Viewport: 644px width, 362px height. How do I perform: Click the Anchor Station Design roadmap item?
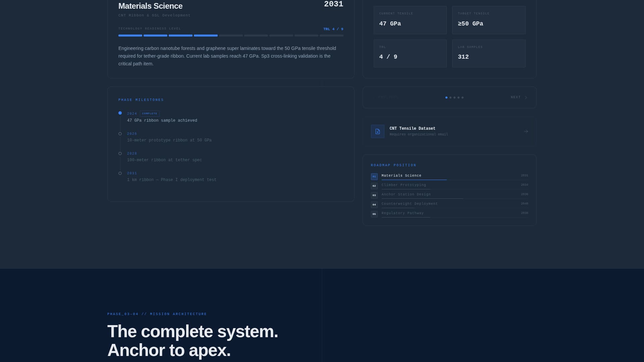(x=406, y=194)
